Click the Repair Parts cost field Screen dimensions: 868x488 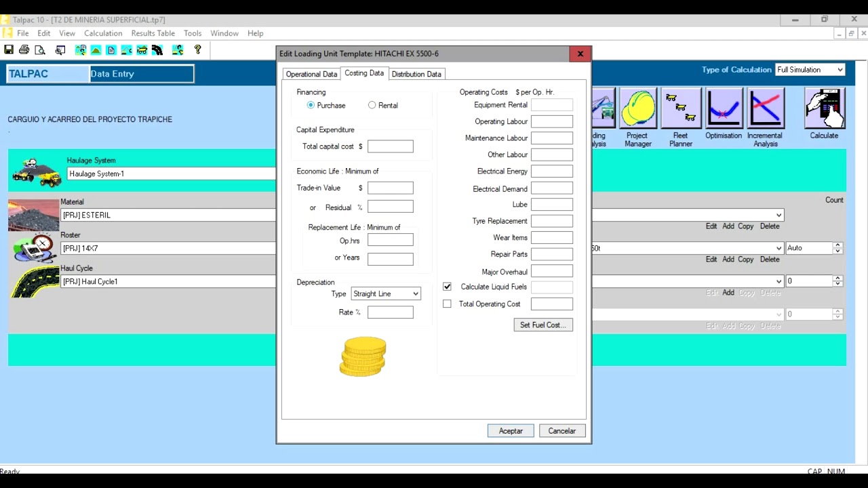552,254
